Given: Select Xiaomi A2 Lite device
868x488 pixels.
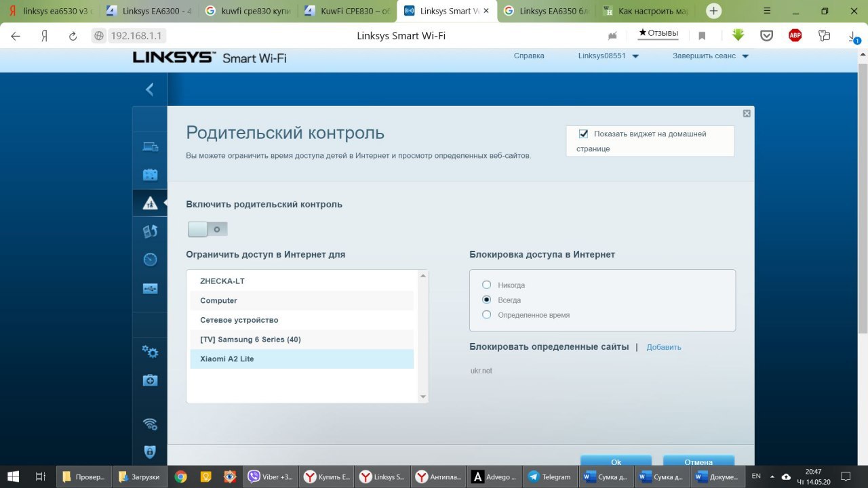Looking at the screenshot, I should [302, 359].
